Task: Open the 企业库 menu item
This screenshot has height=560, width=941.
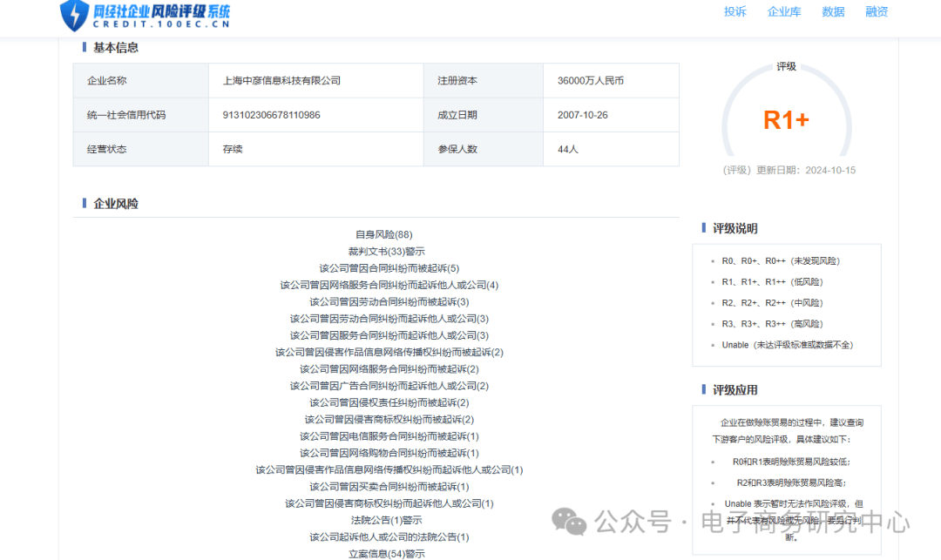Action: [784, 11]
